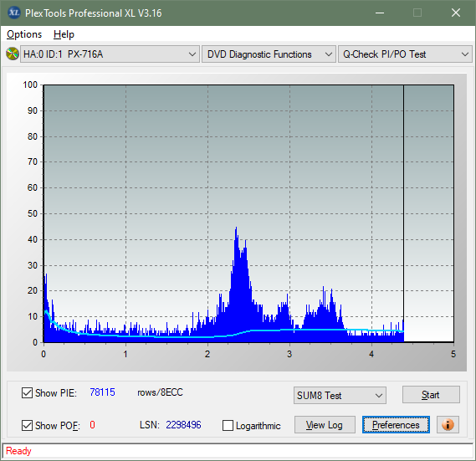
Task: Toggle the Show PIE checkbox
Action: (x=27, y=392)
